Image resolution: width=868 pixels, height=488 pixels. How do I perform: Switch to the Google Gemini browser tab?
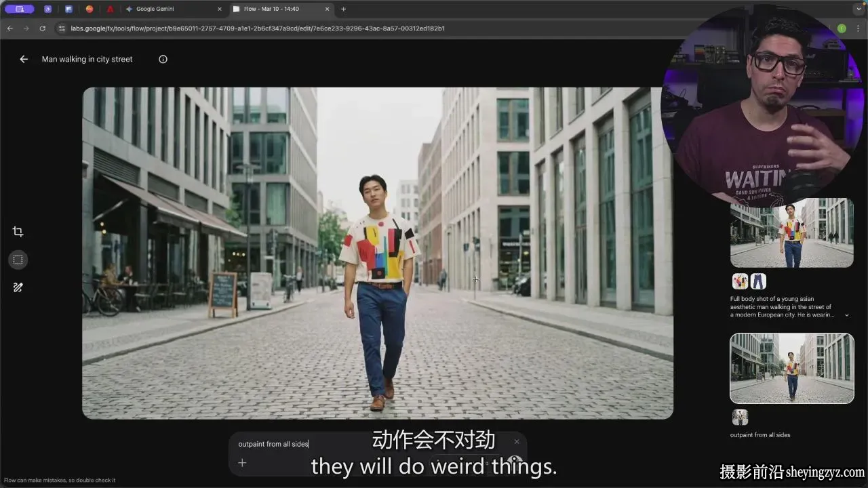[x=174, y=9]
